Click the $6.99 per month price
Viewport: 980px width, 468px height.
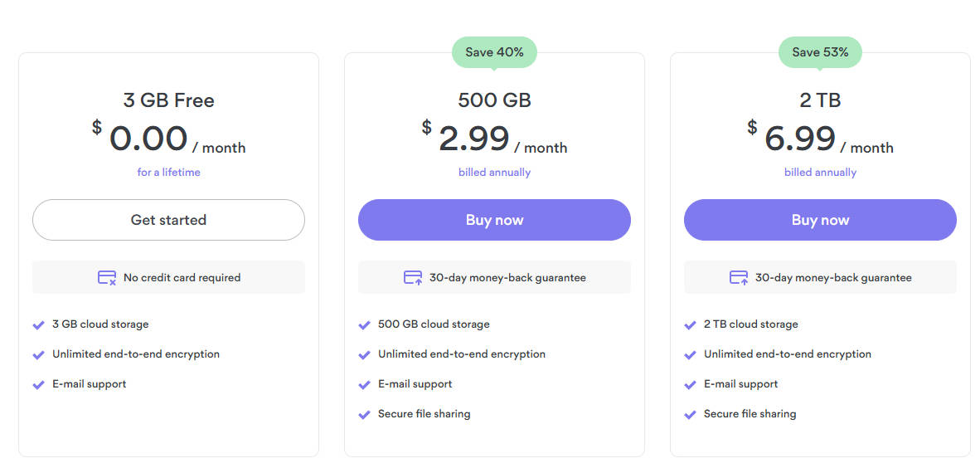click(x=820, y=139)
